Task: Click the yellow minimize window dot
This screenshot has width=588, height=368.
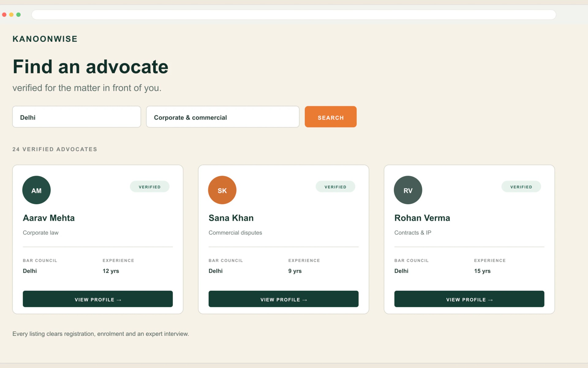Action: point(11,15)
